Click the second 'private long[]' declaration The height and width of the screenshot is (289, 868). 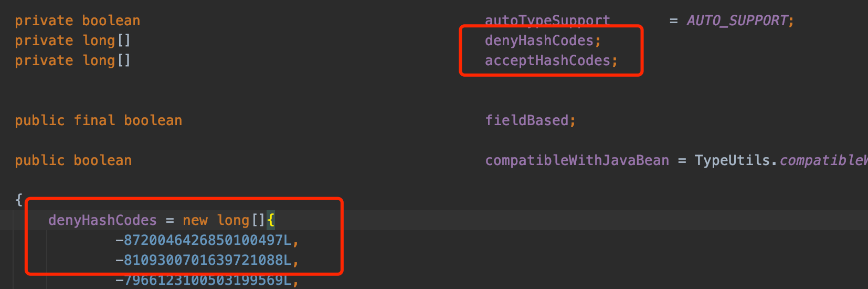[72, 60]
